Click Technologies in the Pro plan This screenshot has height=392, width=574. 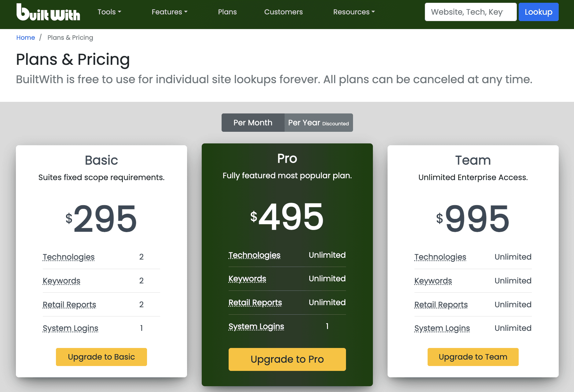pyautogui.click(x=255, y=255)
